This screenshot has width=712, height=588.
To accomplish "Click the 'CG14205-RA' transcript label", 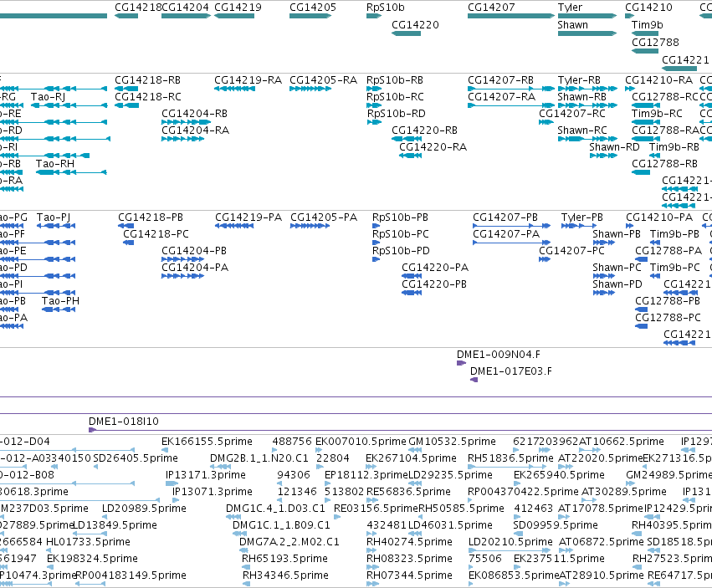I will (x=323, y=80).
